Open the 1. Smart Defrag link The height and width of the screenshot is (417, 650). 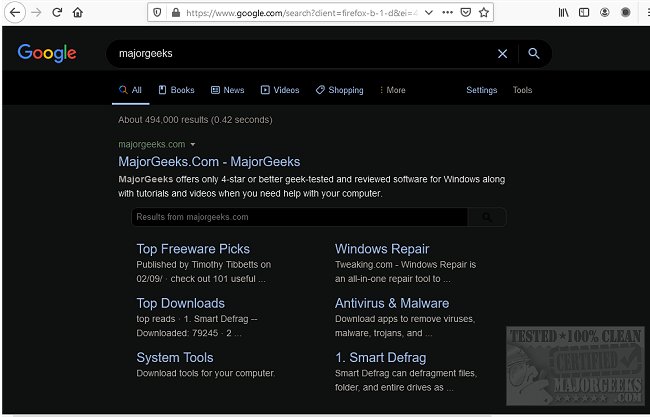coord(381,357)
